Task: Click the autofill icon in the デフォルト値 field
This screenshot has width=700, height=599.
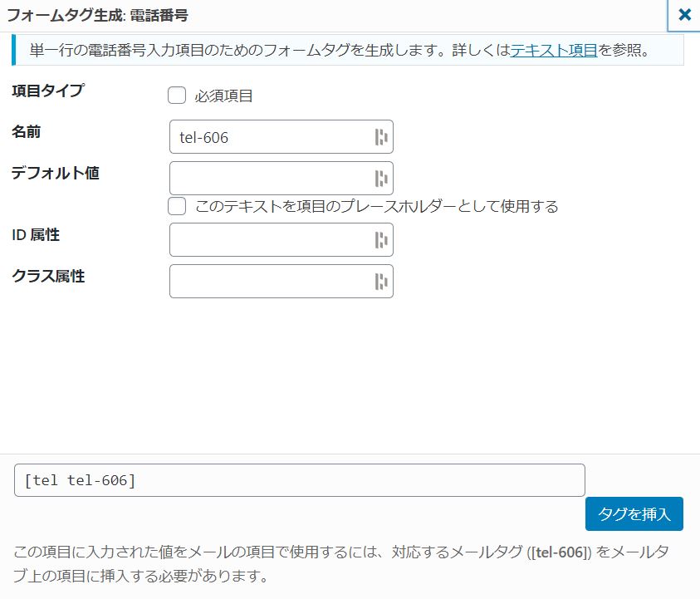Action: tap(381, 178)
